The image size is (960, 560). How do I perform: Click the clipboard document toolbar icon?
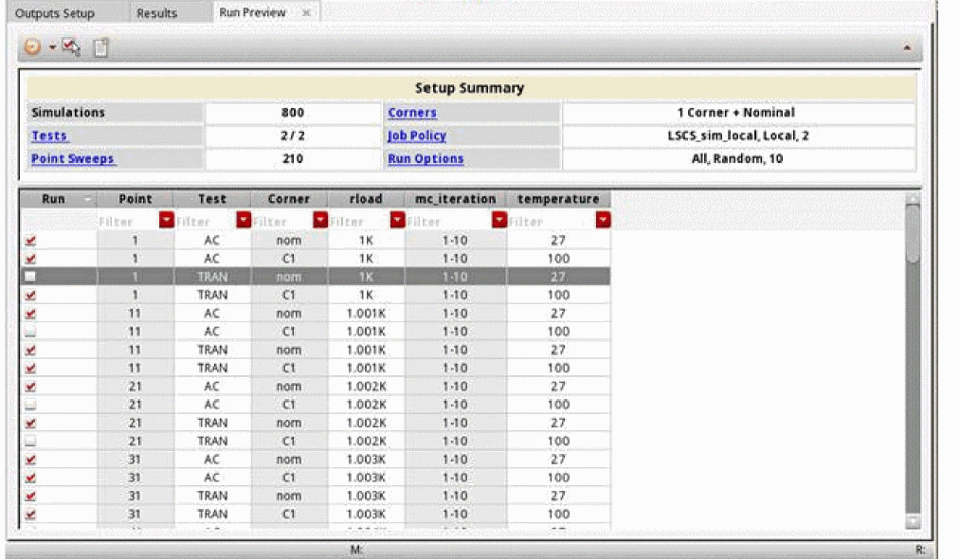tap(100, 47)
